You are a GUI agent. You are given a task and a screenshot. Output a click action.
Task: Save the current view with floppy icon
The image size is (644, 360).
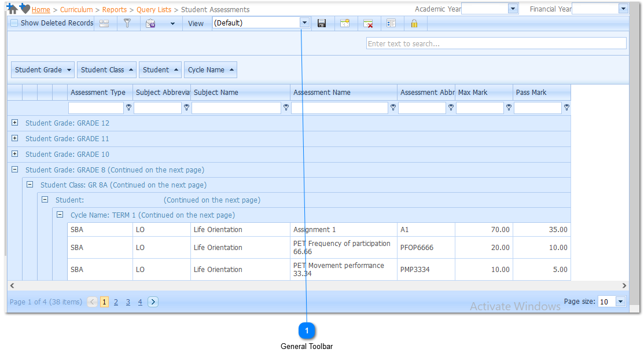(322, 23)
